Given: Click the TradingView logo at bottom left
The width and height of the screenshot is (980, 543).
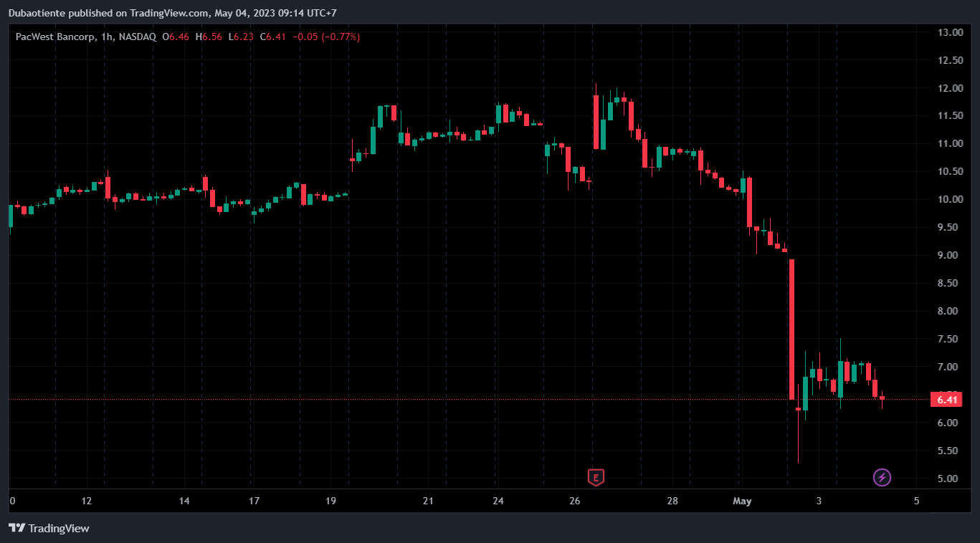Looking at the screenshot, I should coord(49,528).
